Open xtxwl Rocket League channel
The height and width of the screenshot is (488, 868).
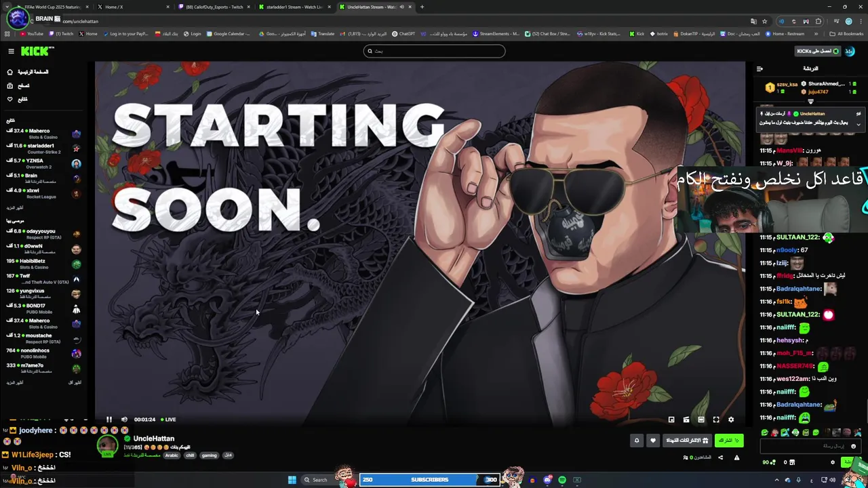coord(43,193)
